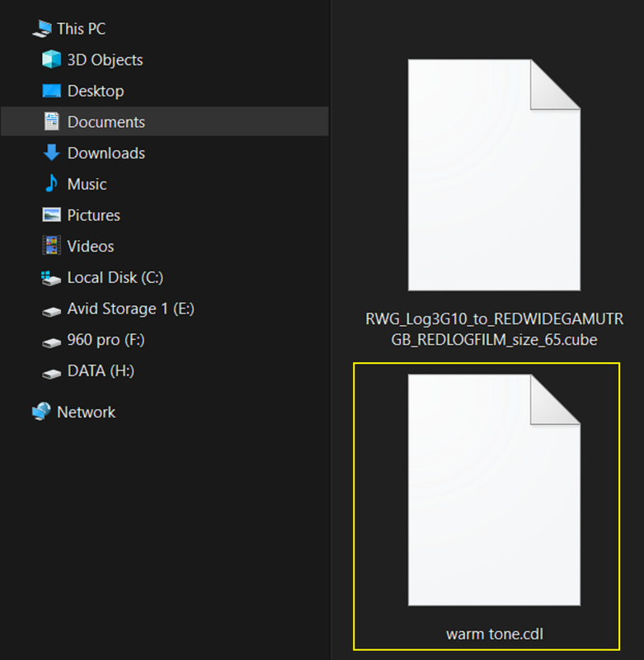This screenshot has height=660, width=644.
Task: Click the 960 pro (F:) drive icon
Action: 51,343
